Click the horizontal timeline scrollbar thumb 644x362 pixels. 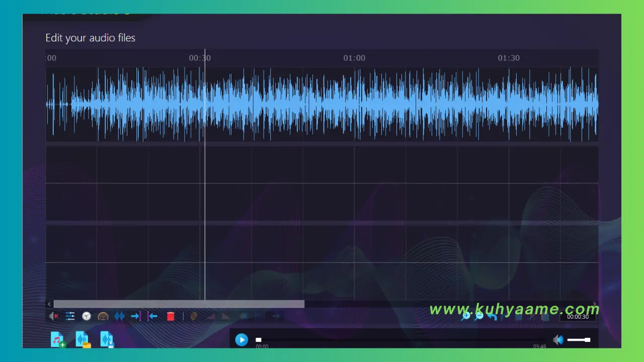tap(179, 304)
